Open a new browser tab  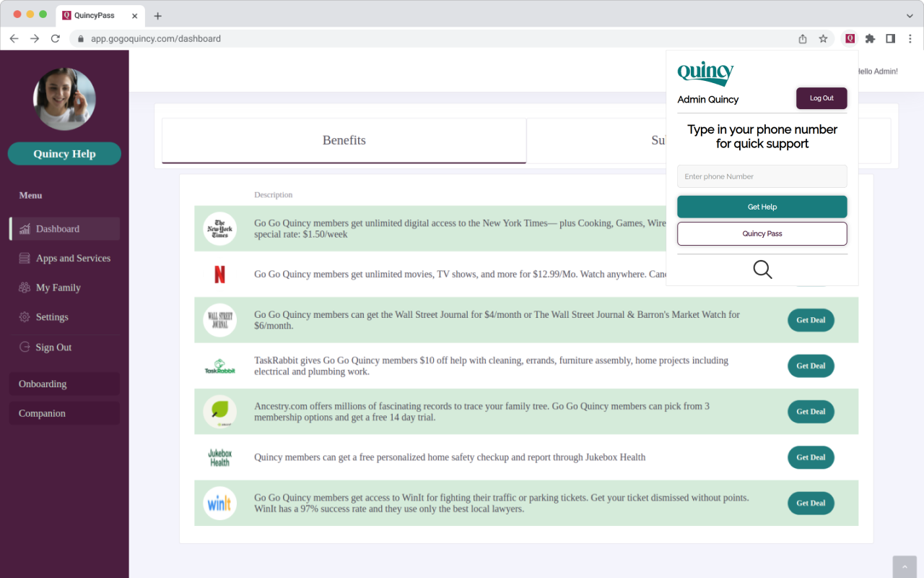click(x=157, y=16)
